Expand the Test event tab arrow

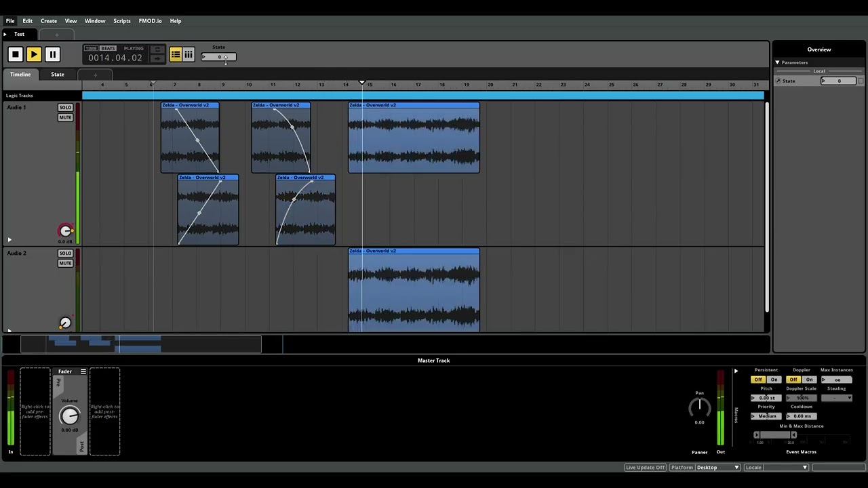click(x=5, y=34)
